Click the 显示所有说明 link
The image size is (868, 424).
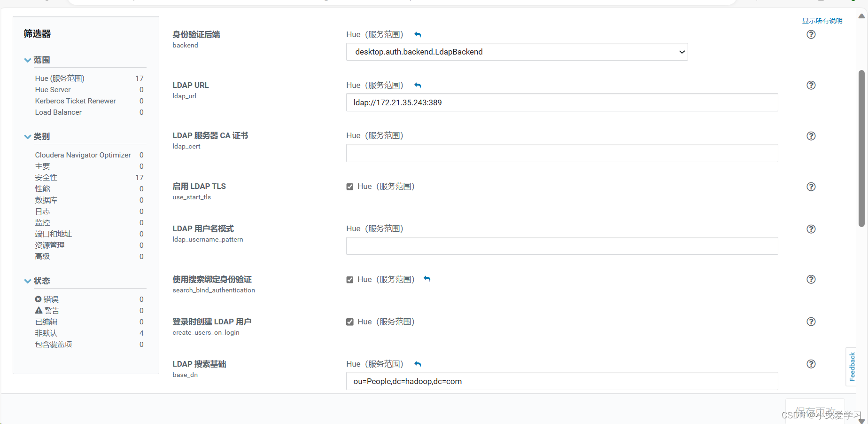coord(822,21)
